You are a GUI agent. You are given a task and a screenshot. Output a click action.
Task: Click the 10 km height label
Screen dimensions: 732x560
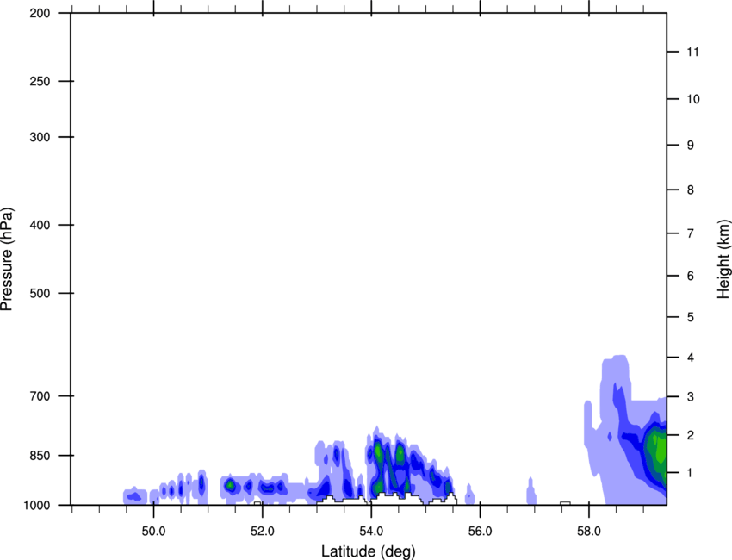pyautogui.click(x=693, y=99)
